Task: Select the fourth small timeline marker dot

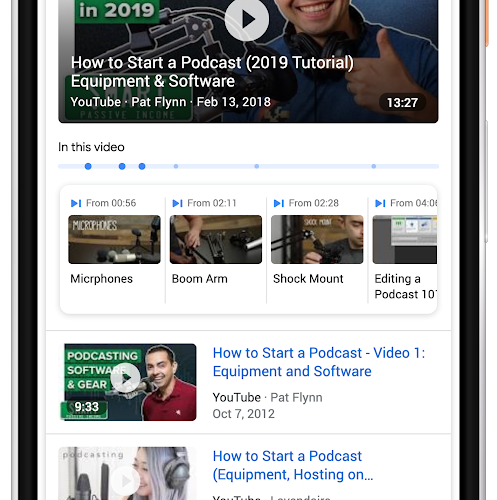Action: point(176,166)
